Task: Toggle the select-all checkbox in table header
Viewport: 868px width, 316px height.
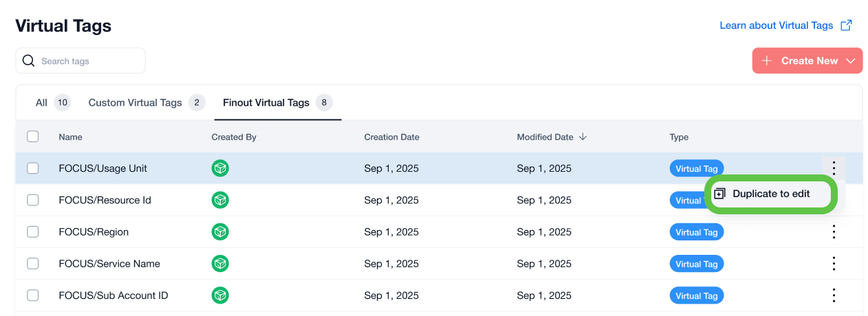Action: click(33, 137)
